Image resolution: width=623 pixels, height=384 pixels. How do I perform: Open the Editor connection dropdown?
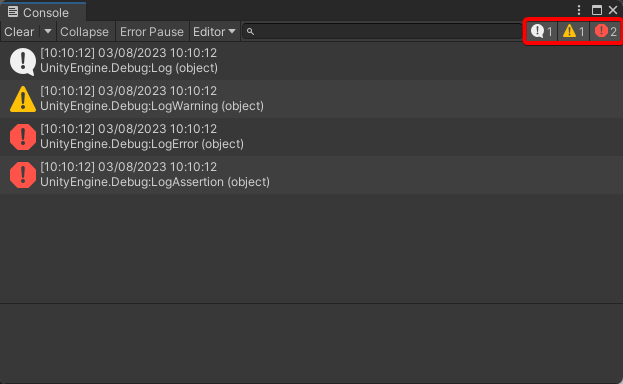pyautogui.click(x=214, y=31)
